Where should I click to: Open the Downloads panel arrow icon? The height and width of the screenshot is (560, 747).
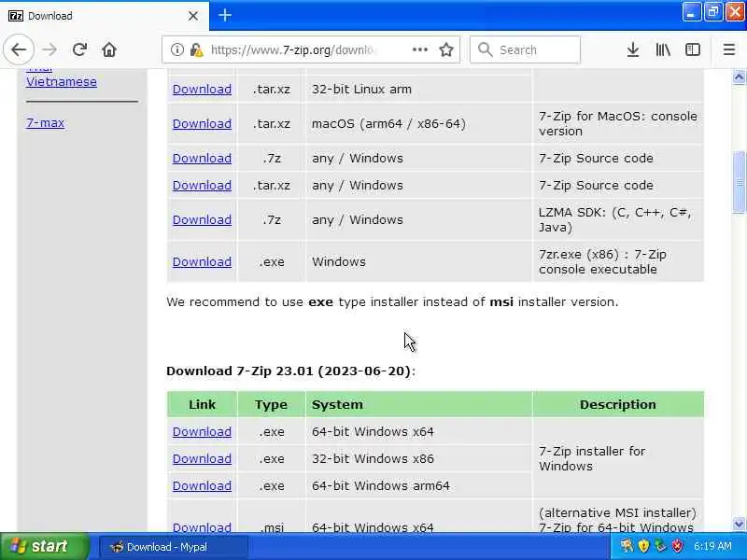point(633,49)
